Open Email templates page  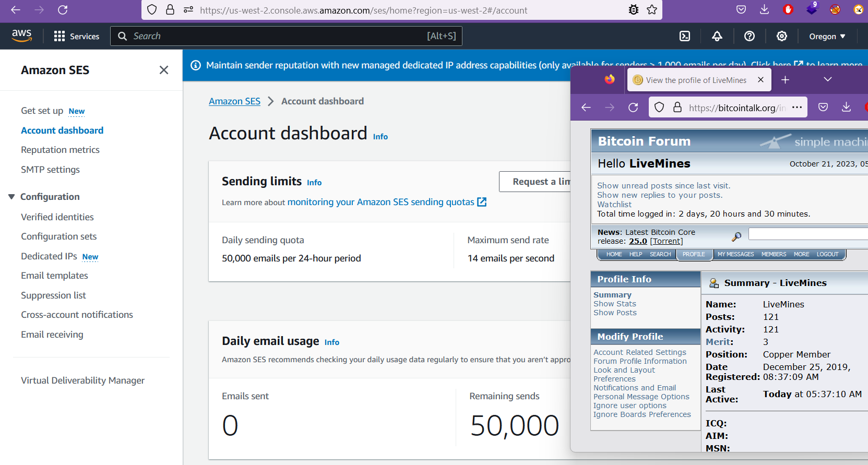(x=54, y=276)
